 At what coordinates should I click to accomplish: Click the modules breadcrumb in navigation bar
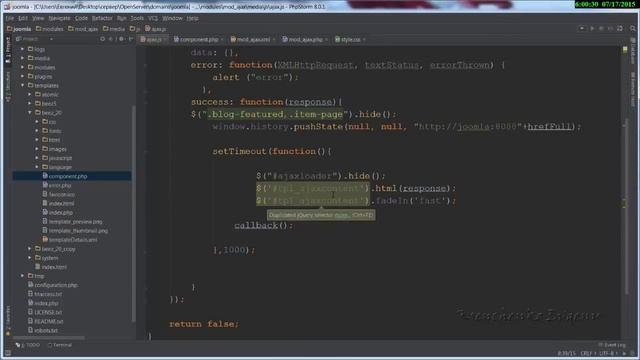pyautogui.click(x=49, y=29)
